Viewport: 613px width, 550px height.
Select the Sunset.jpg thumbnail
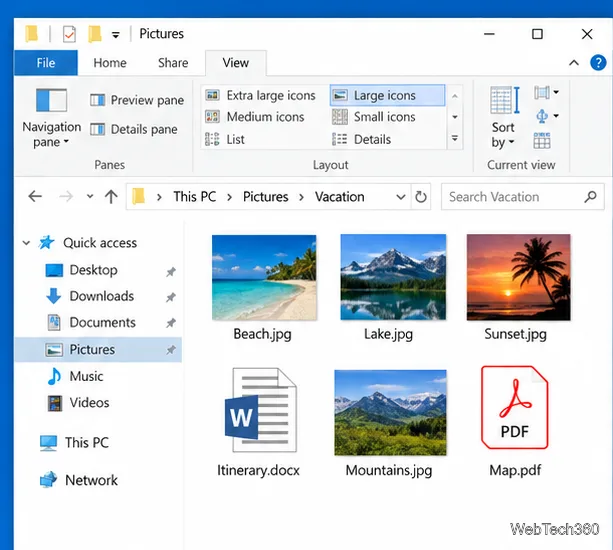point(518,277)
